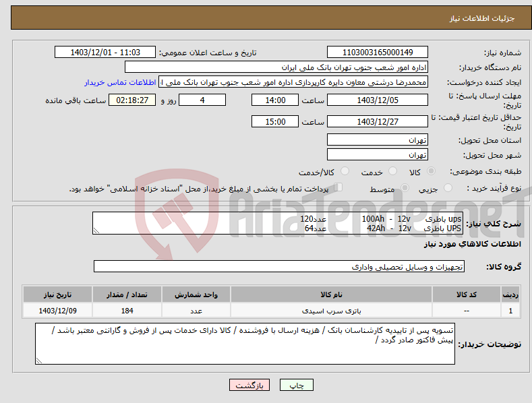This screenshot has height=403, width=532.
Task: Click the واحد شمارش column header
Action: (196, 294)
